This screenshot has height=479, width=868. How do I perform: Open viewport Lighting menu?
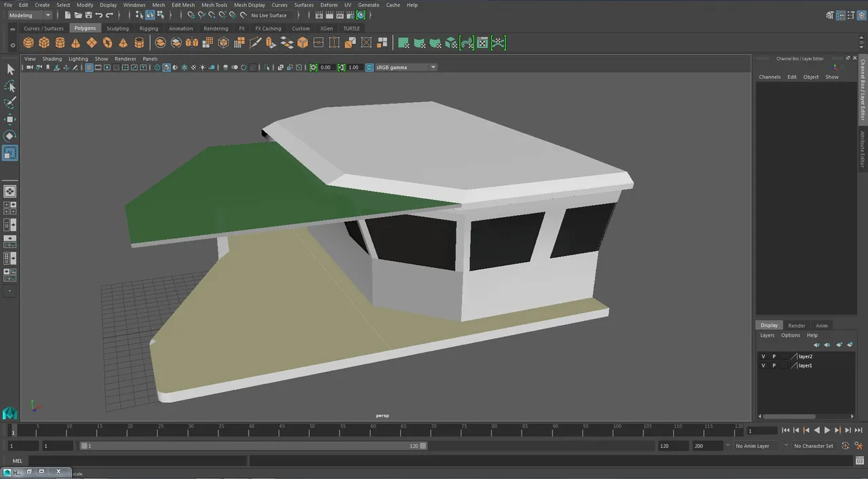[78, 59]
